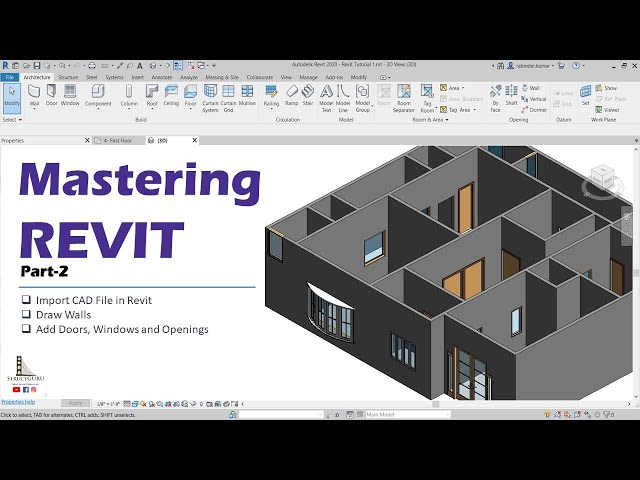Show the work plane
640x480 pixels.
[606, 88]
